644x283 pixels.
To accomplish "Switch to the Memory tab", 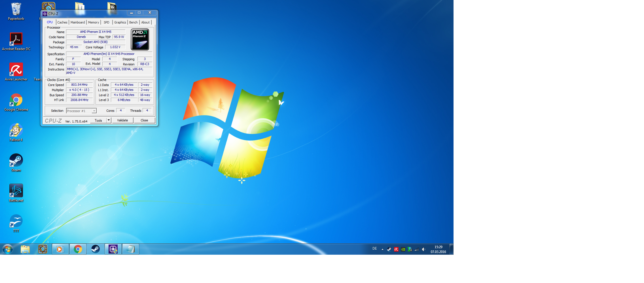I will [x=94, y=22].
